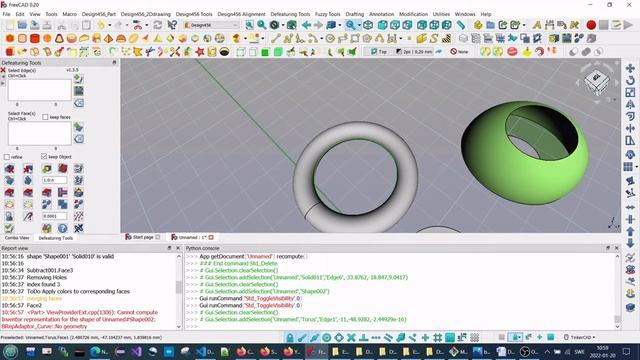640x360 pixels.
Task: Click the navigation cube in 3D view
Action: [x=596, y=82]
